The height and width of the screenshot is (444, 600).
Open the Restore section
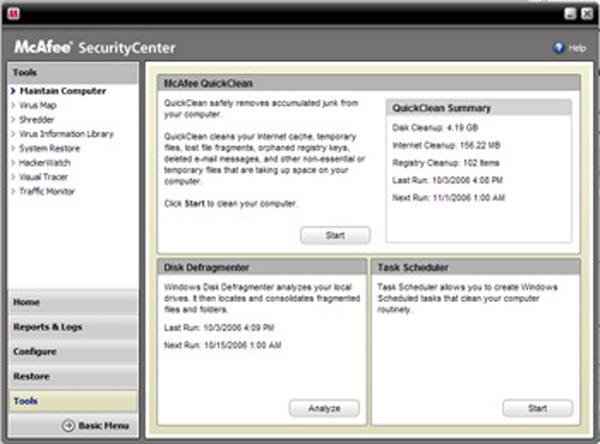coord(73,376)
